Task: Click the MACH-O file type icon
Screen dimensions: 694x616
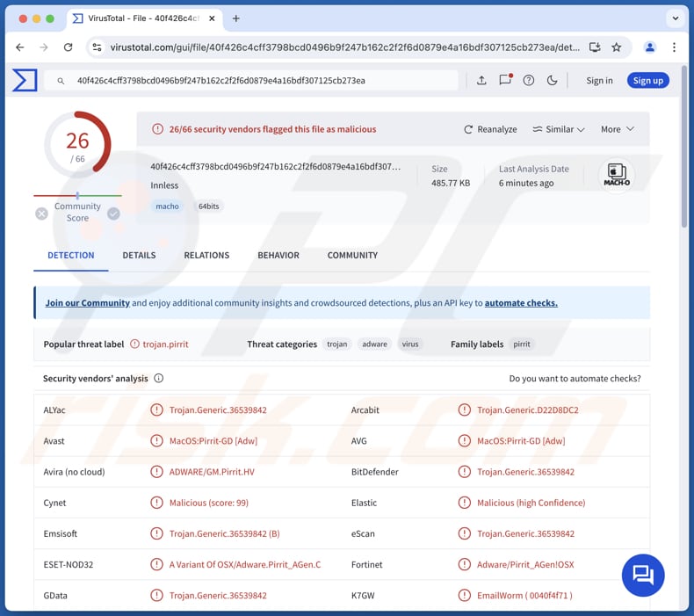Action: [617, 175]
